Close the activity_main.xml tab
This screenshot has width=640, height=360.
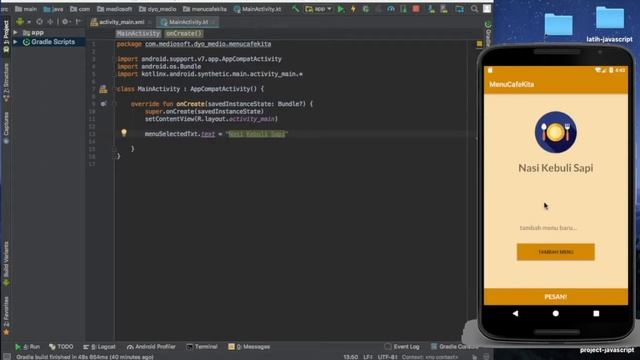[x=150, y=22]
